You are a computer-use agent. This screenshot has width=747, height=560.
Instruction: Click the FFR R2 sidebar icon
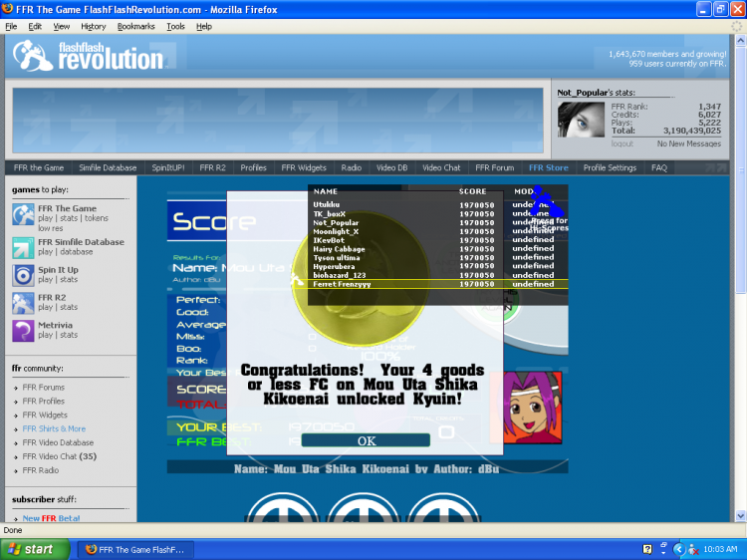coord(23,302)
